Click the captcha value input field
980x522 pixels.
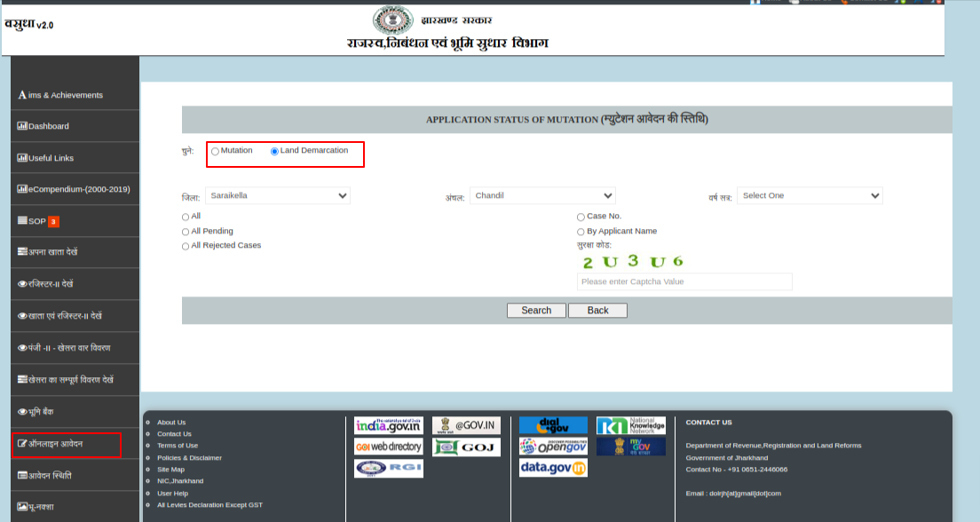[684, 281]
